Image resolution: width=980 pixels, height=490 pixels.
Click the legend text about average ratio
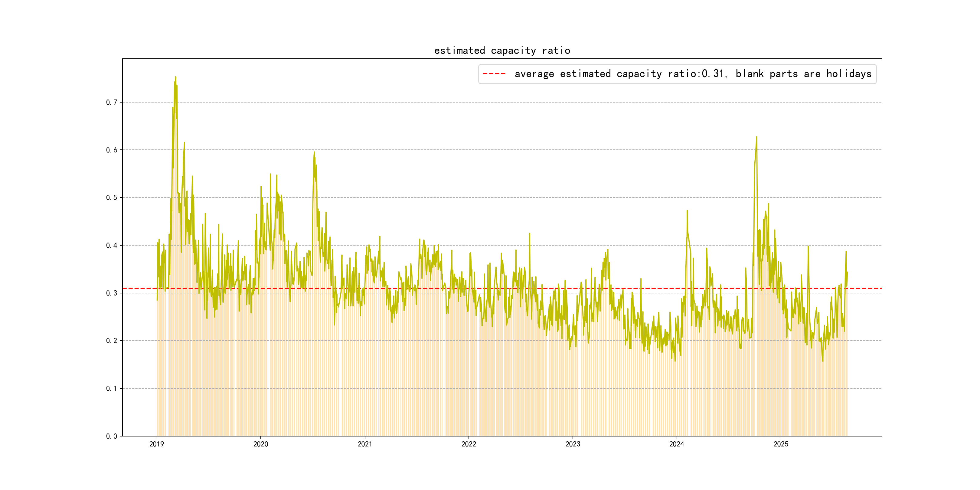693,74
